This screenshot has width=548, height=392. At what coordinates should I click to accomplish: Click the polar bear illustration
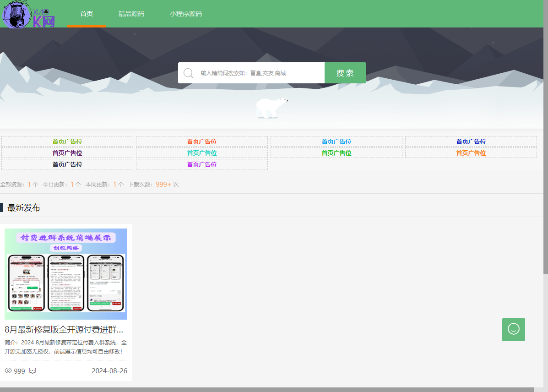tap(271, 107)
